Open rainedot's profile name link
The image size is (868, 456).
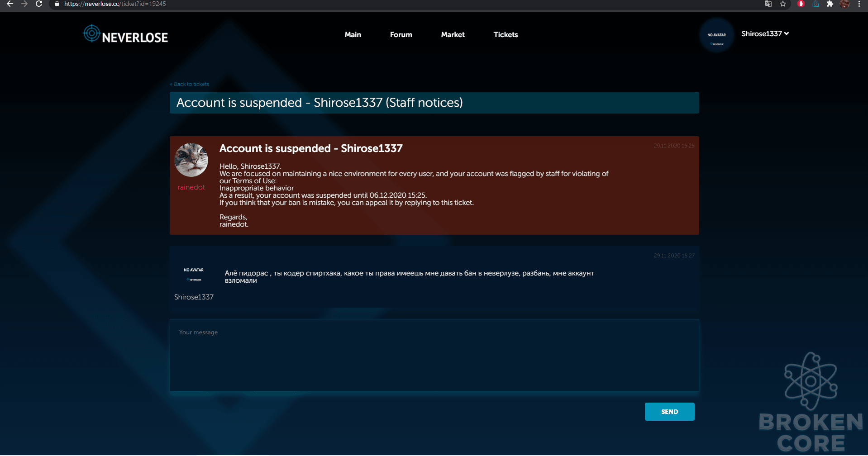point(191,187)
